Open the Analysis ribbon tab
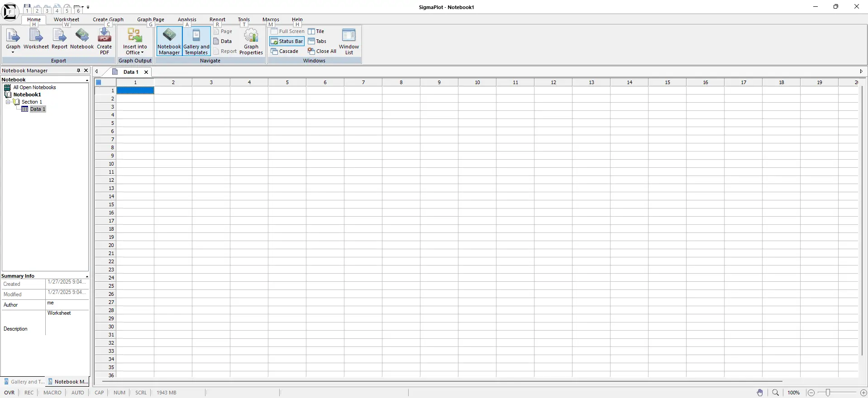This screenshot has width=868, height=398. click(187, 19)
